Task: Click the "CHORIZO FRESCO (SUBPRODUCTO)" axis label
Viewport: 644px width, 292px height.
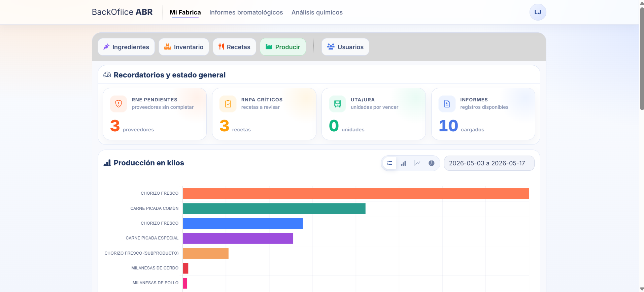Action: (142, 253)
